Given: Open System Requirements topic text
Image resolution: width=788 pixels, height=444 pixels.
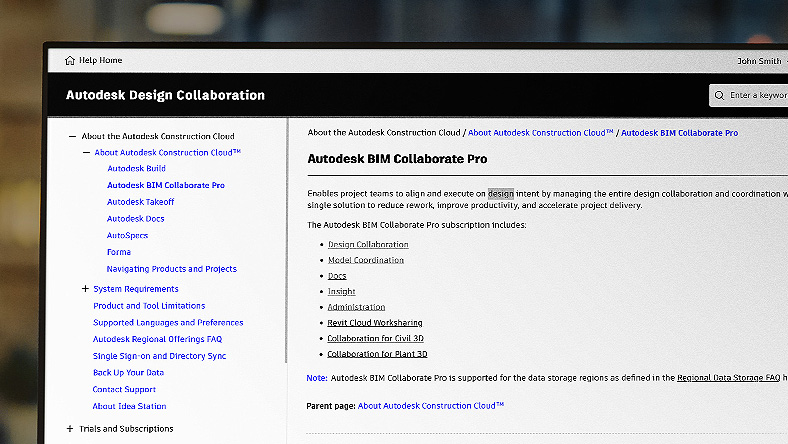Looking at the screenshot, I should (136, 289).
